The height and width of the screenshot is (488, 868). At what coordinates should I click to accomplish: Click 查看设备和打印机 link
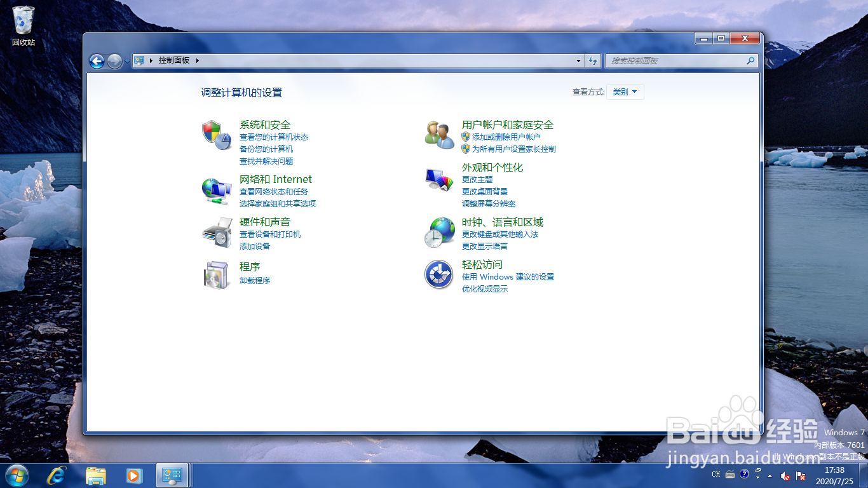(270, 234)
